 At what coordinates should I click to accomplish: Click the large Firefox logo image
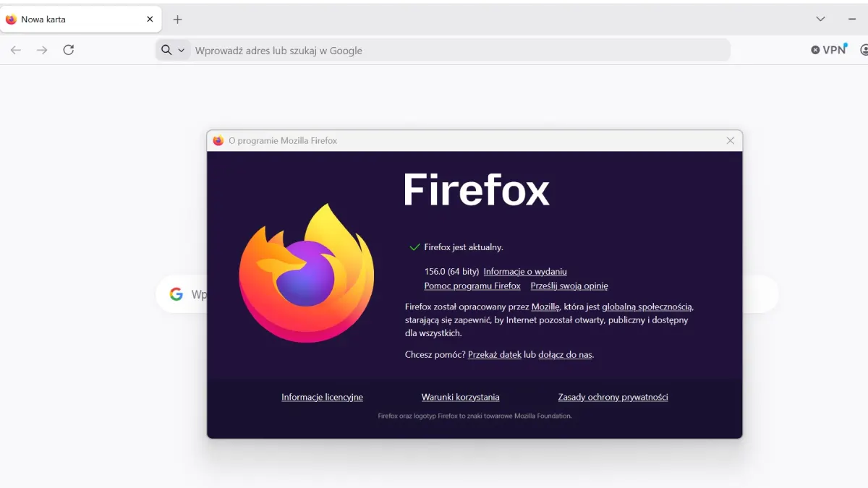307,273
